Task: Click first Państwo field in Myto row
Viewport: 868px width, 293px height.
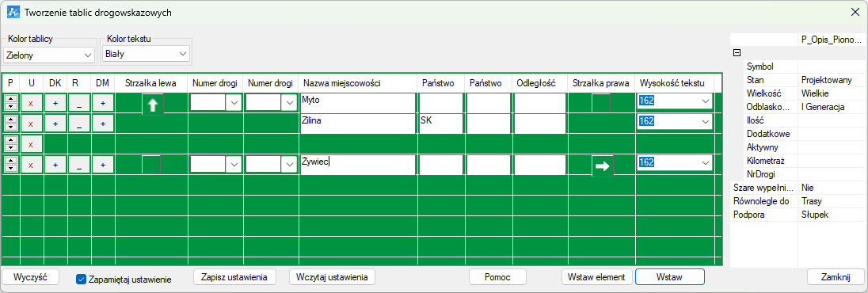Action: 440,103
